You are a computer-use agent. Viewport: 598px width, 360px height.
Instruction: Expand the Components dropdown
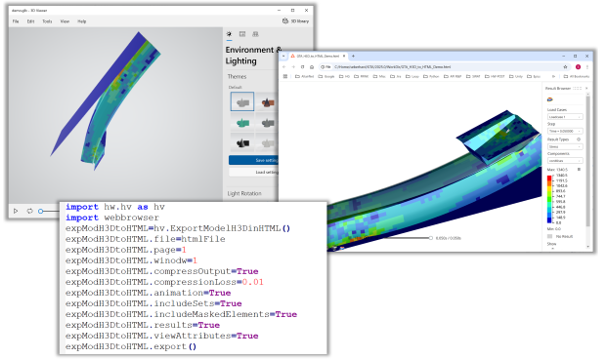(x=565, y=161)
